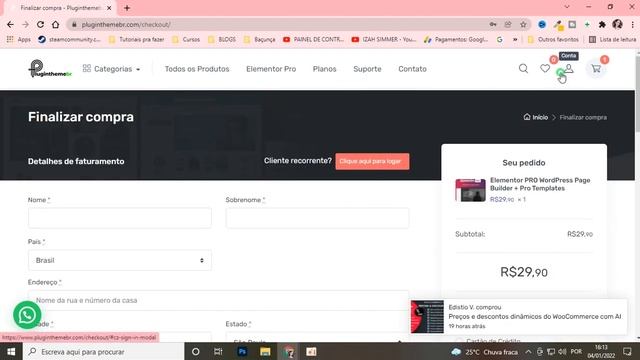Screen dimensions: 640x360
Task: Click the browser back arrow
Action: [x=11, y=24]
